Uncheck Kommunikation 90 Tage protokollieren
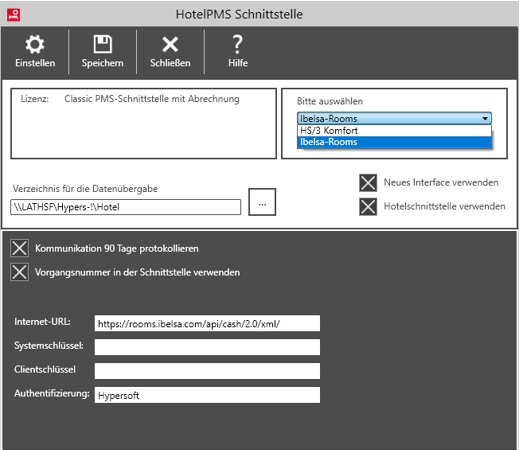The image size is (521, 450). [x=19, y=248]
